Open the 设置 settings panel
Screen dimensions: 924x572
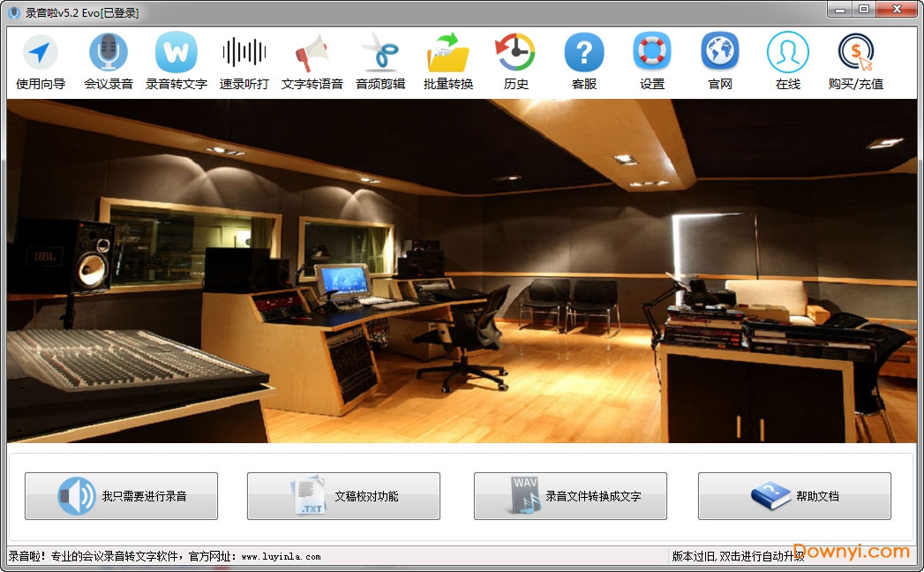651,60
